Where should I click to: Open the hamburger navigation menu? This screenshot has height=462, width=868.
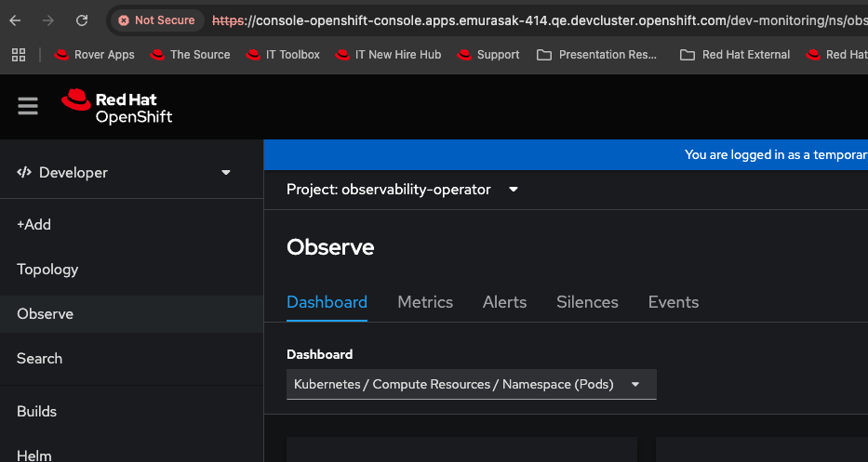28,106
